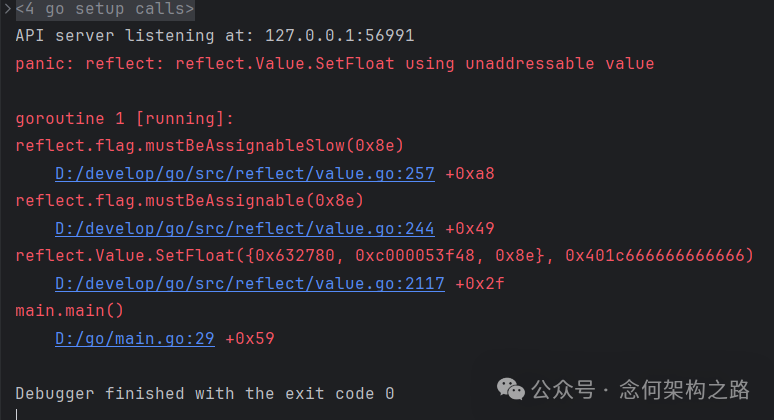Expand the folded go setup calls chevron
774x420 pixels.
click(6, 9)
